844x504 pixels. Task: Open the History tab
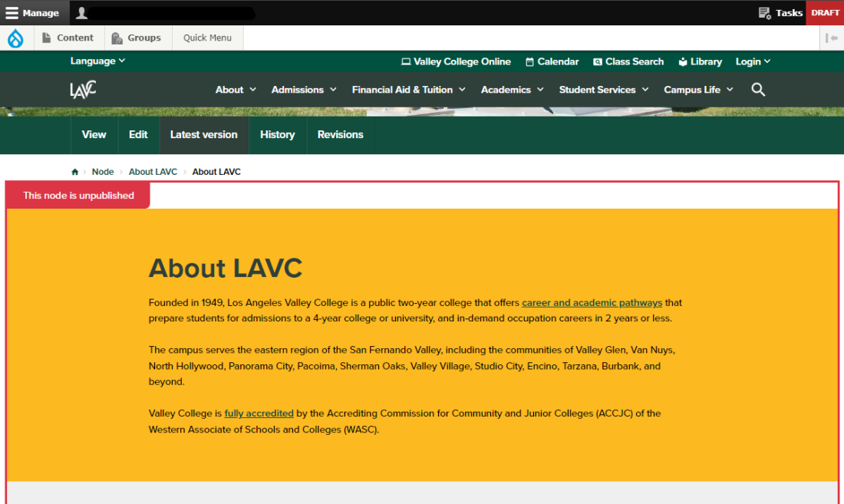[277, 134]
